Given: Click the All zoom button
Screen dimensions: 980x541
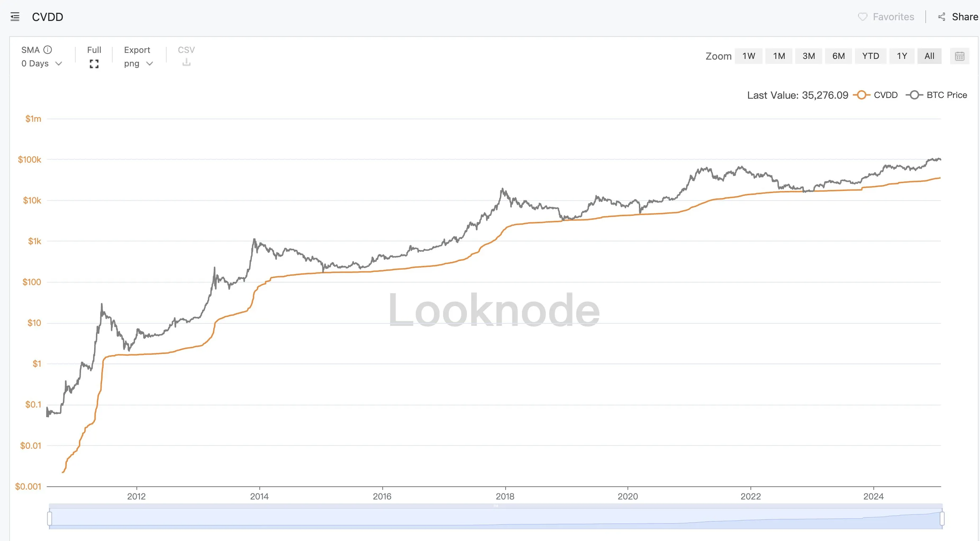Looking at the screenshot, I should (930, 56).
